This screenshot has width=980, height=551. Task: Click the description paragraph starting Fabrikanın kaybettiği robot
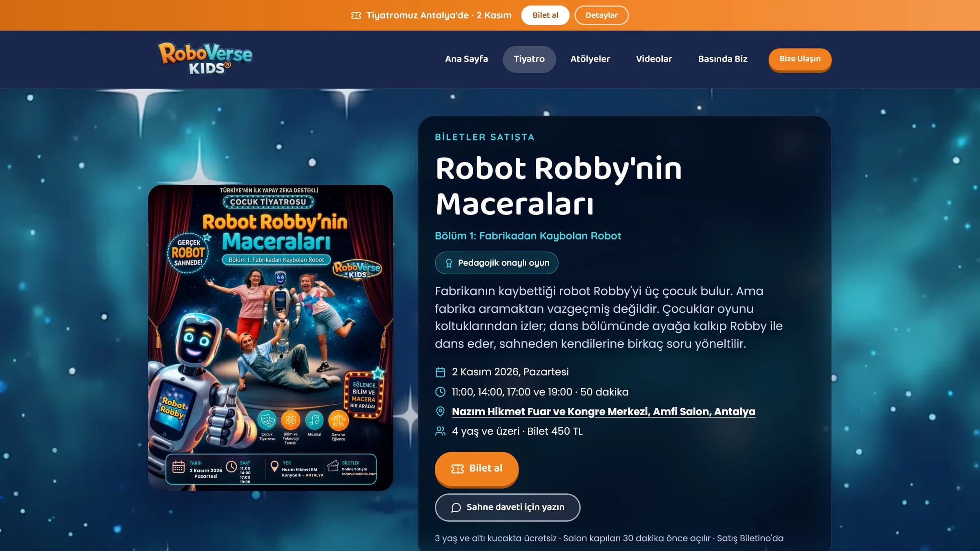tap(608, 318)
